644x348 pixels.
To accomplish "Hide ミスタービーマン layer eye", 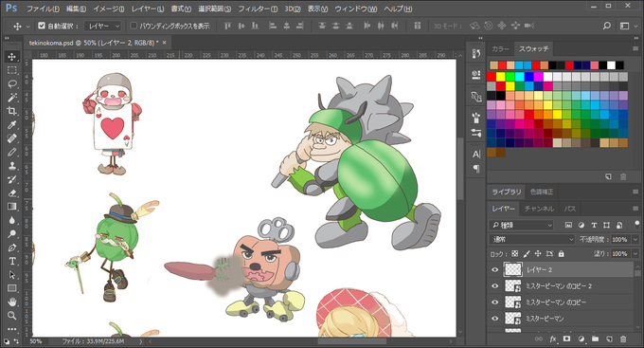I will pyautogui.click(x=495, y=319).
